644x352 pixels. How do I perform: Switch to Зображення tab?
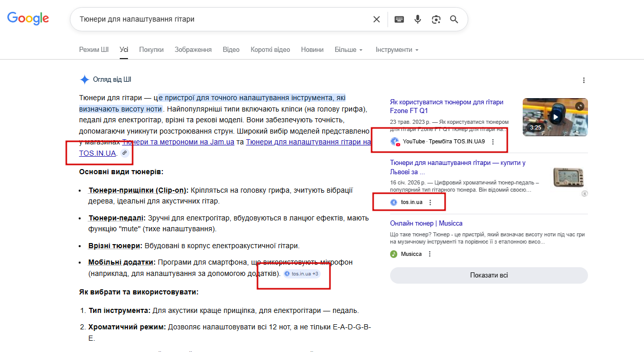click(x=193, y=50)
